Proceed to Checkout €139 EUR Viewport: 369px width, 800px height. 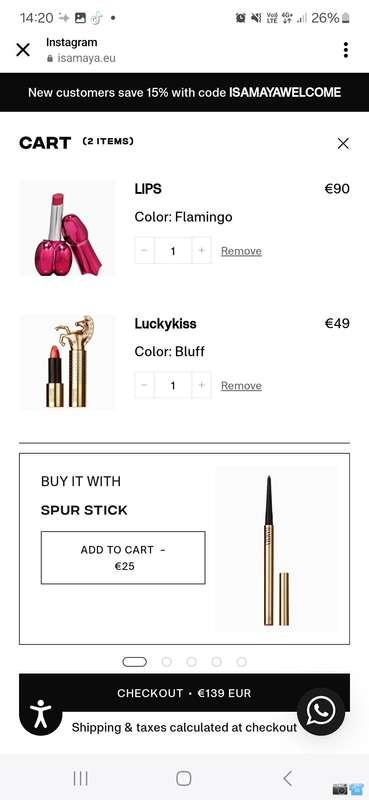tap(184, 693)
